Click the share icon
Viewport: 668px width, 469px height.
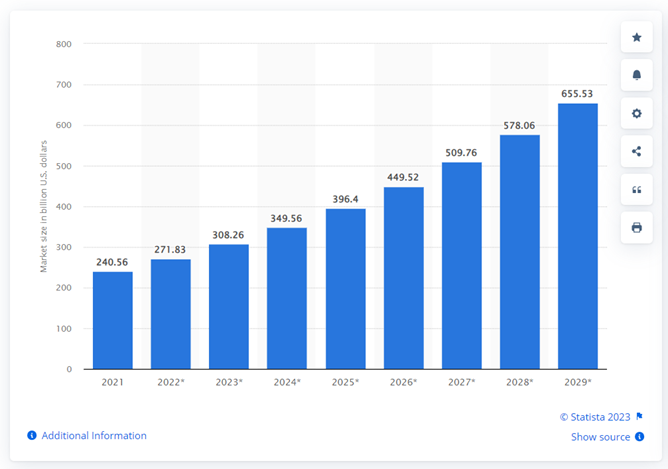tap(636, 151)
